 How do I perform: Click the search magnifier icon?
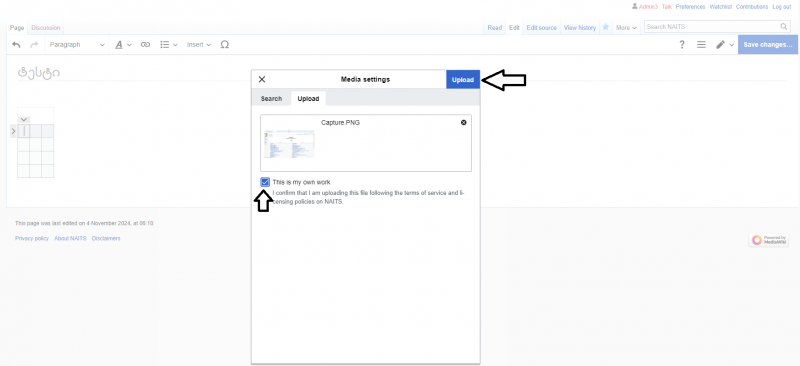(784, 27)
